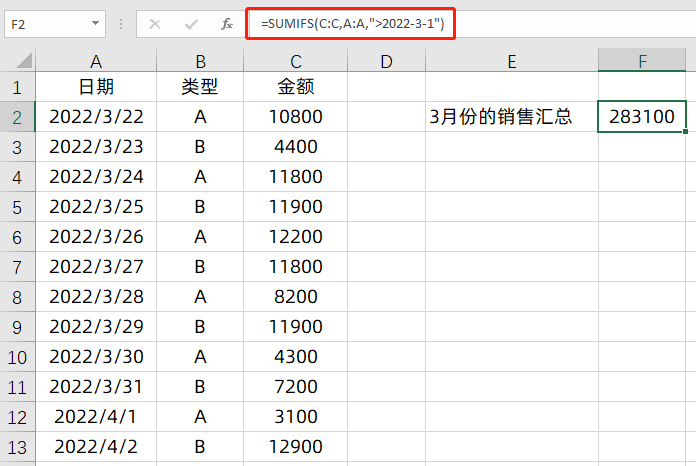
Task: Click amount cell 11900 in row 5
Action: (296, 207)
